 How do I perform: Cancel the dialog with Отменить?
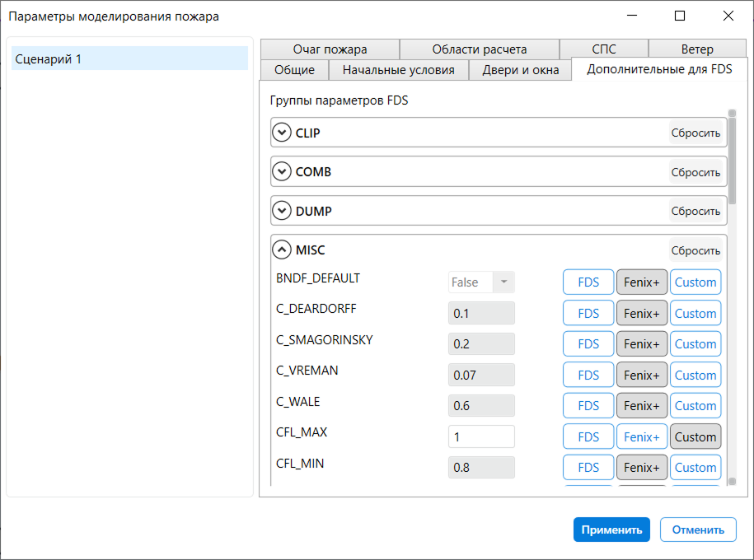click(698, 530)
